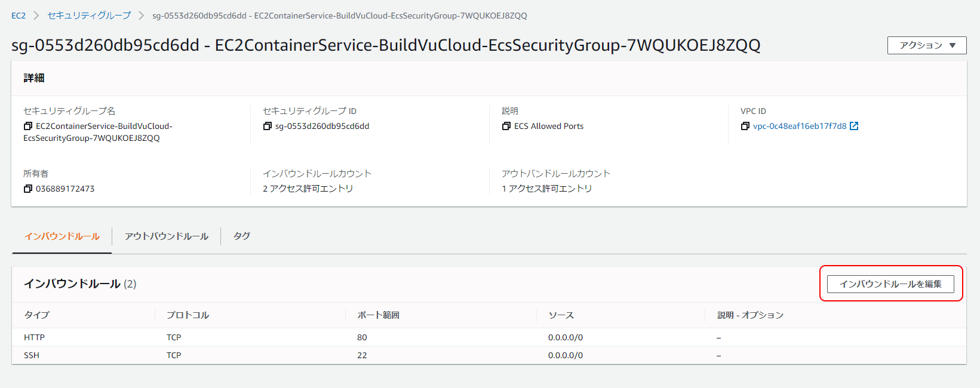980x388 pixels.
Task: Select the インバウンドルール tab
Action: 62,236
